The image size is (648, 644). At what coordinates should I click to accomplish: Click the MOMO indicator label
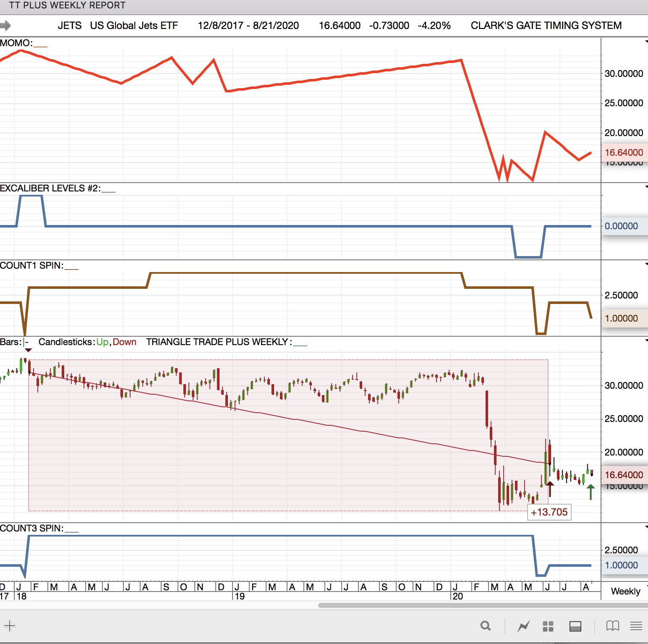tap(16, 43)
